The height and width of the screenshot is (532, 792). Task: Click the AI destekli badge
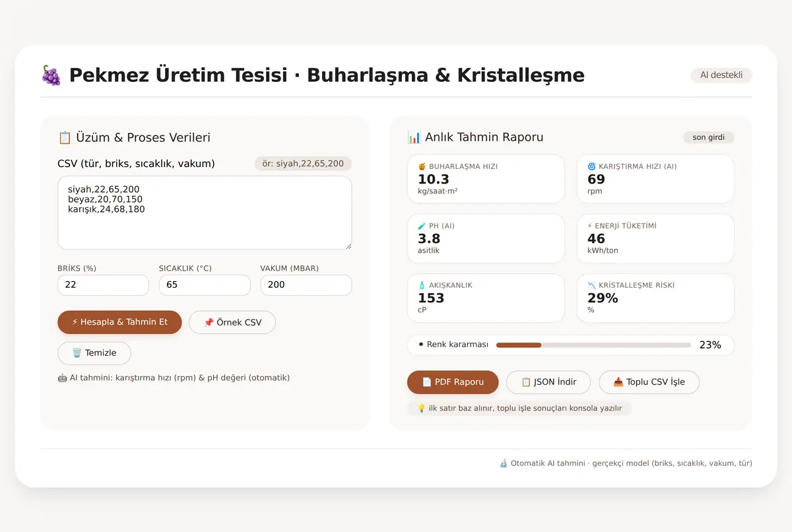click(721, 75)
